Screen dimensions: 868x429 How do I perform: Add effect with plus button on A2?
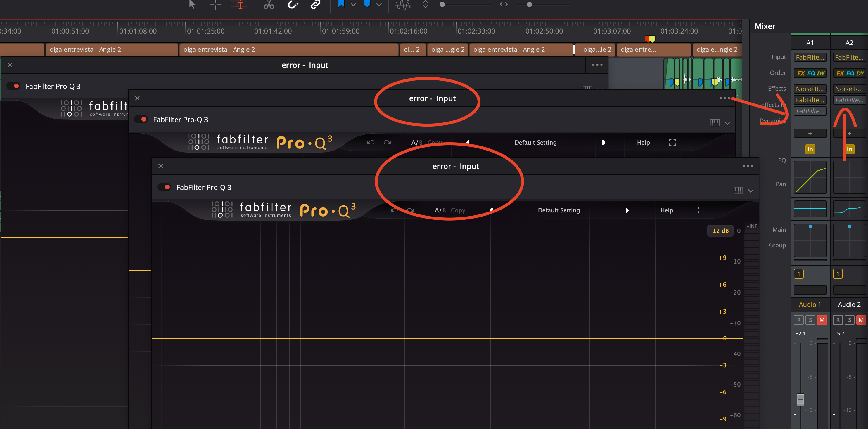pos(849,134)
